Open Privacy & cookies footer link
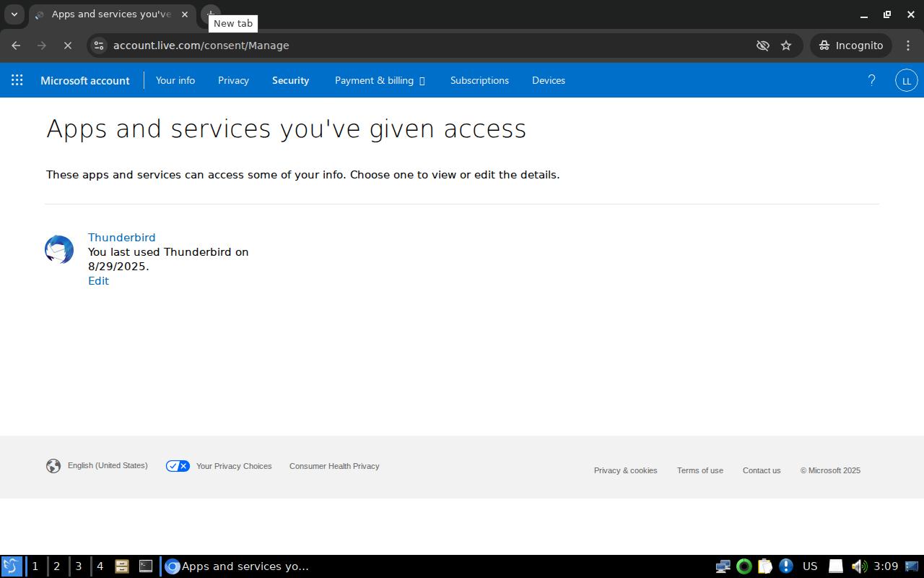Screen dimensions: 924x578 point(625,470)
